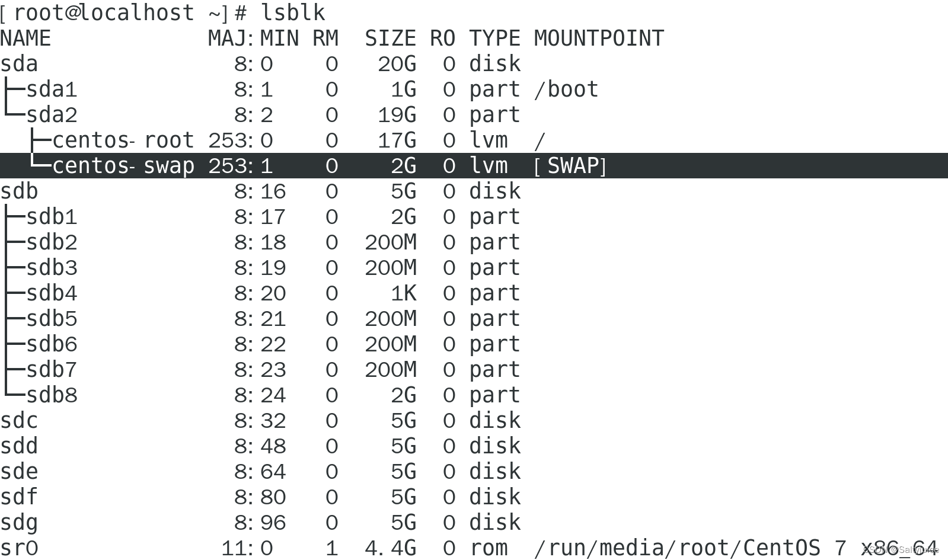The width and height of the screenshot is (948, 560).
Task: Click the rom type of sr0
Action: [x=489, y=548]
